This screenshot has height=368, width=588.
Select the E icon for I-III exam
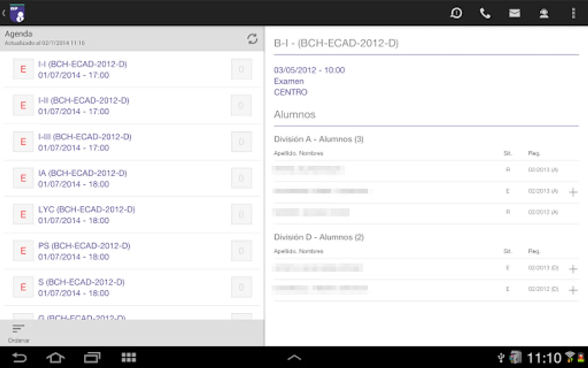point(23,142)
